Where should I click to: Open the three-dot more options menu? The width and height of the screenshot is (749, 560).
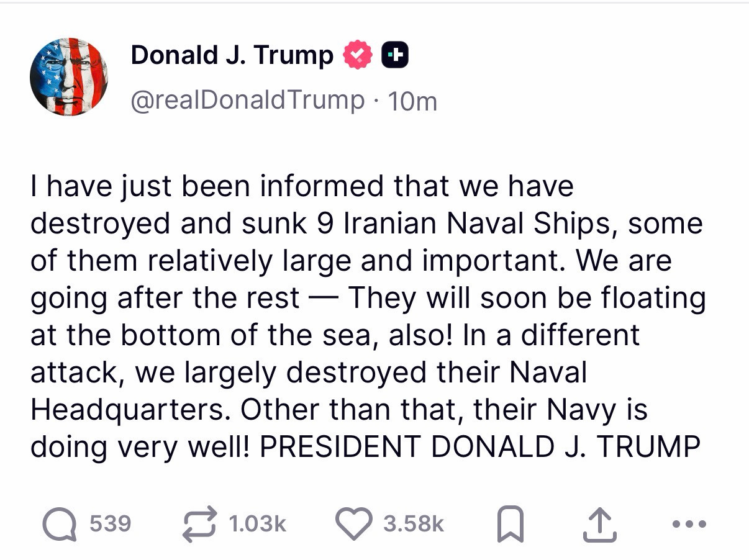pyautogui.click(x=689, y=524)
